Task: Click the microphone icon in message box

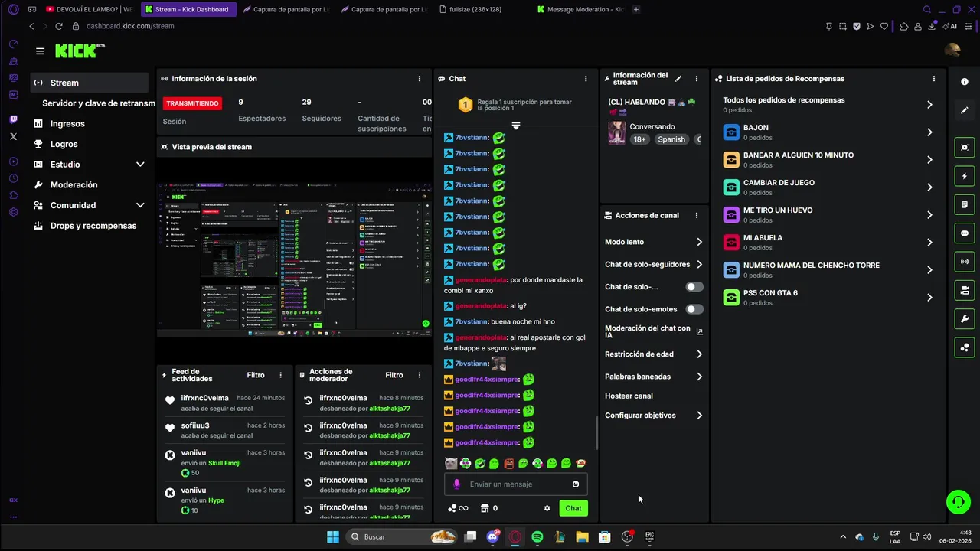Action: 457,484
